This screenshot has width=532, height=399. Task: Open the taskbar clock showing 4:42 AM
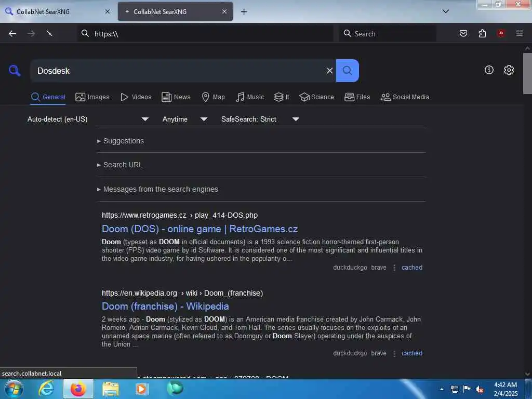tap(506, 389)
